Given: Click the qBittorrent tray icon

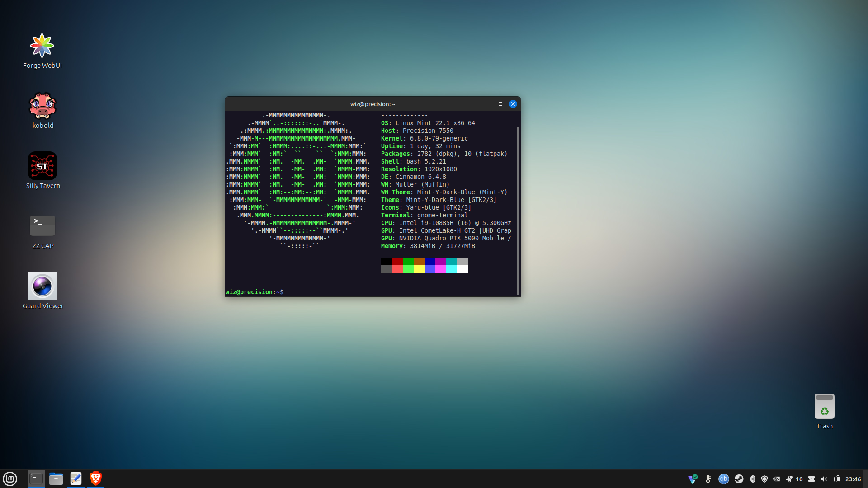Looking at the screenshot, I should point(723,479).
